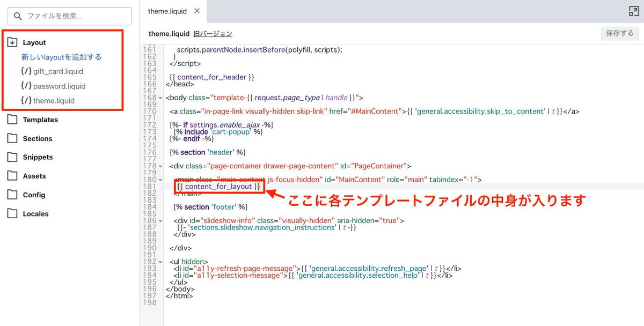Viewport: 644px width, 326px height.
Task: Click section 'footer' tag on line 184
Action: click(210, 207)
